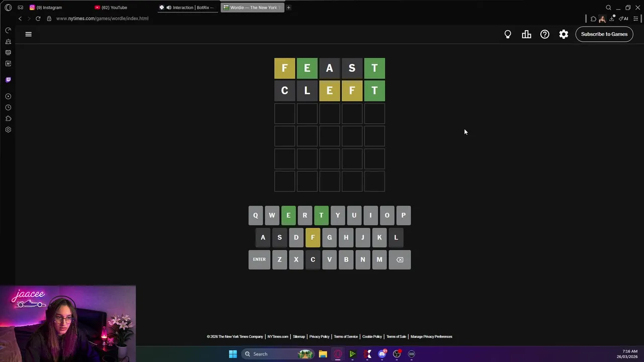Open OBS Studio from the taskbar
The height and width of the screenshot is (362, 644).
click(396, 354)
